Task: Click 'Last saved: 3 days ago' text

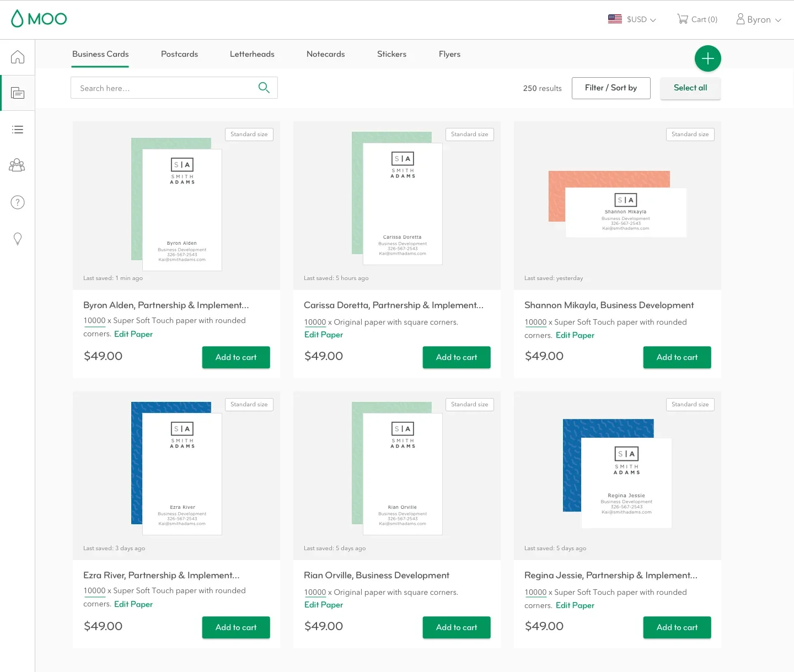Action: (114, 549)
